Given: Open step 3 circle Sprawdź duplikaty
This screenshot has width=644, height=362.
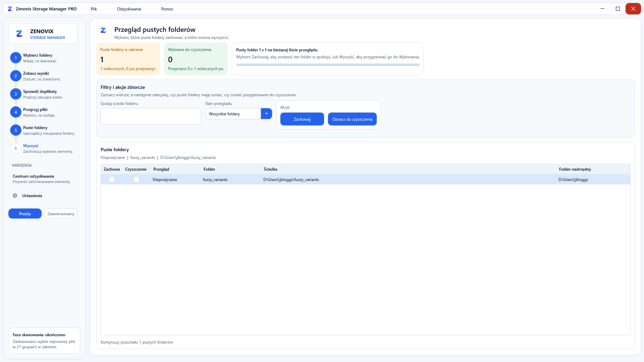Looking at the screenshot, I should [15, 94].
